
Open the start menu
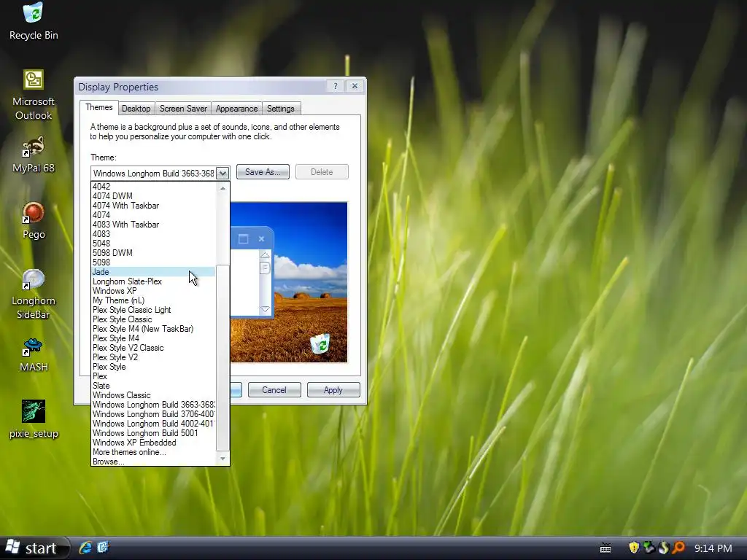click(34, 548)
